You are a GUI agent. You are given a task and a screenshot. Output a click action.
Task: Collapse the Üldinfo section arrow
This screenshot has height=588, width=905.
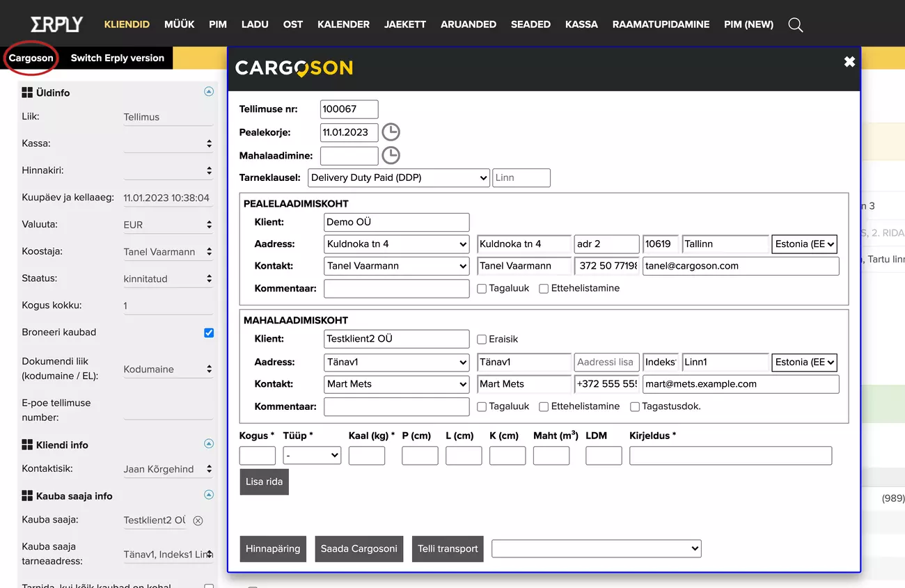point(208,92)
